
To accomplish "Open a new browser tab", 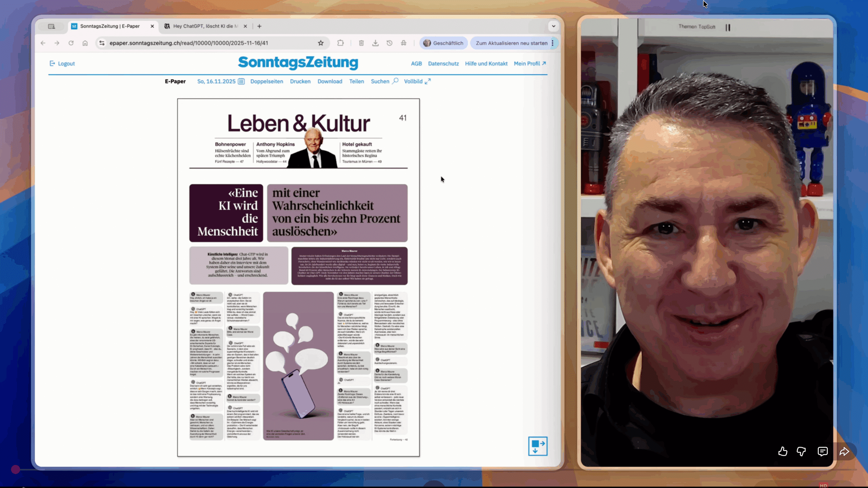I will click(259, 26).
